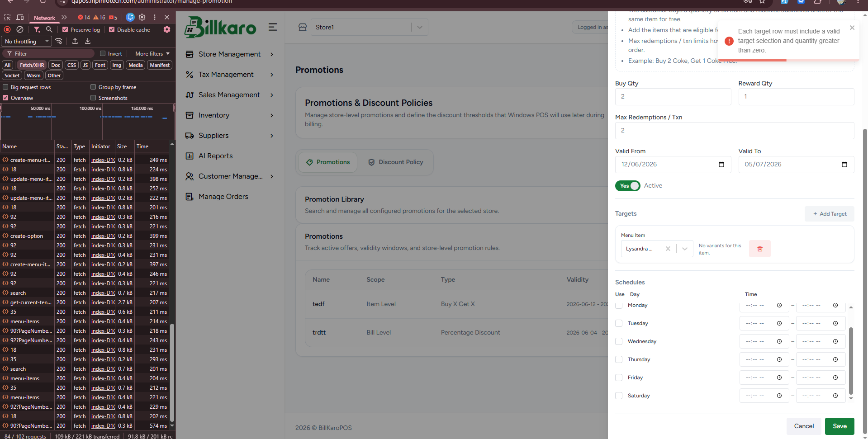Image resolution: width=868 pixels, height=439 pixels.
Task: Sort requests by Time column
Action: (152, 146)
